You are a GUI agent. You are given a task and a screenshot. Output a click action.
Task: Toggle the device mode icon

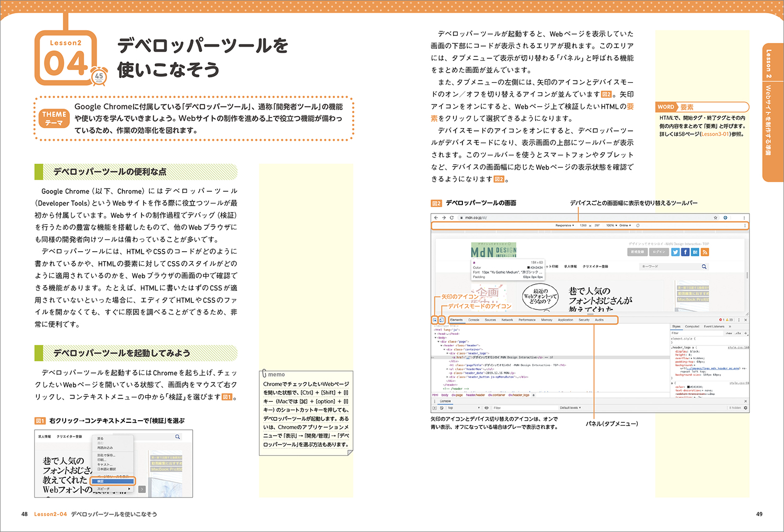coord(441,320)
